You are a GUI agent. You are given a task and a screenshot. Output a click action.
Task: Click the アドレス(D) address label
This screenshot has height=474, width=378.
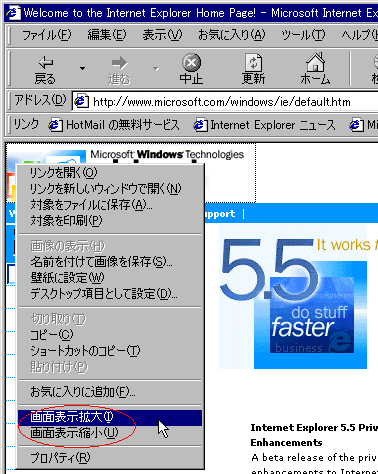tap(40, 100)
